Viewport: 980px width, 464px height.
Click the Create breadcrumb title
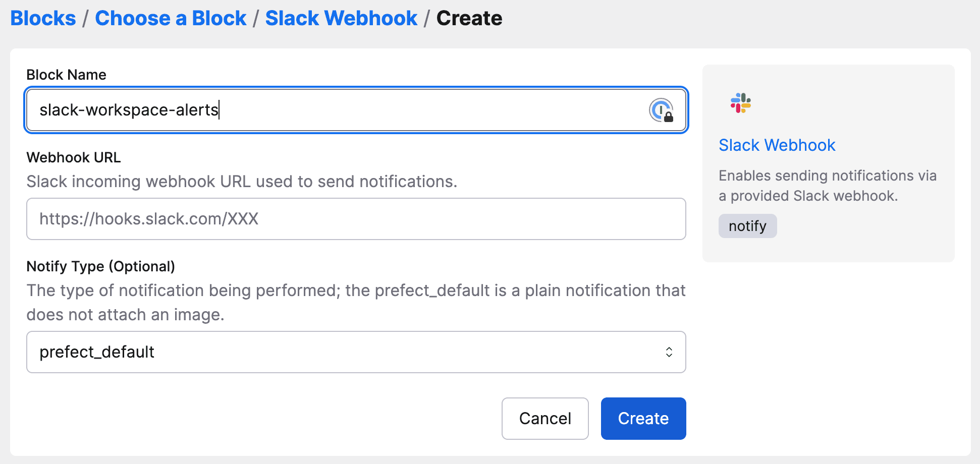469,18
